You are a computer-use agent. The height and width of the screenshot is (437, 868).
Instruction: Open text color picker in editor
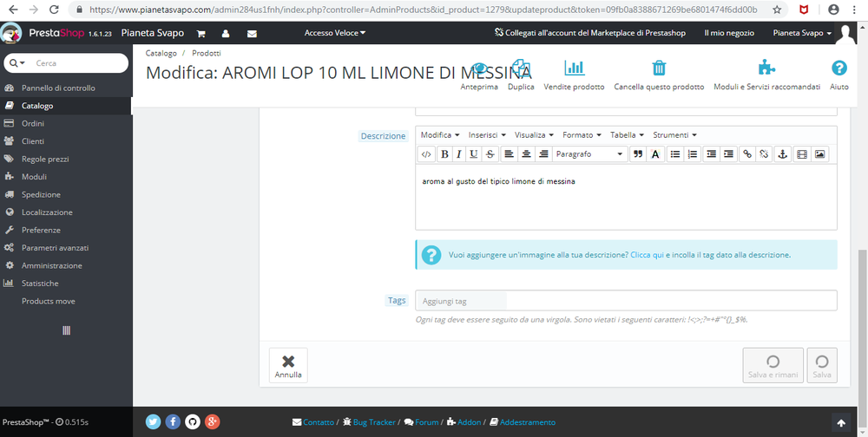[x=654, y=154]
